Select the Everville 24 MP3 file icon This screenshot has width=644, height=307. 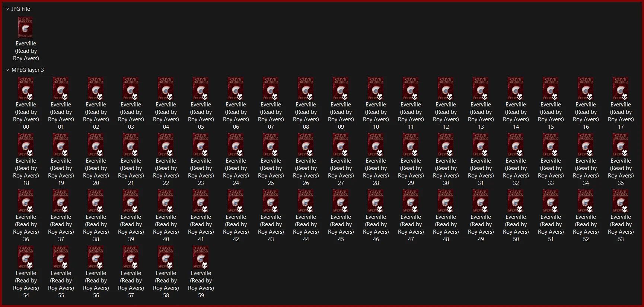point(236,145)
